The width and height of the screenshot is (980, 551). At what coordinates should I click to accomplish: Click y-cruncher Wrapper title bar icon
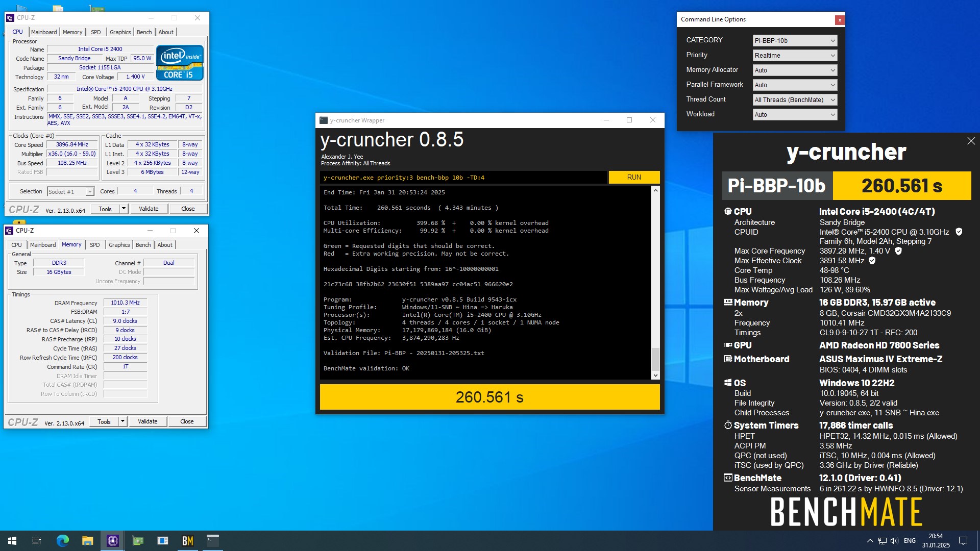coord(324,120)
